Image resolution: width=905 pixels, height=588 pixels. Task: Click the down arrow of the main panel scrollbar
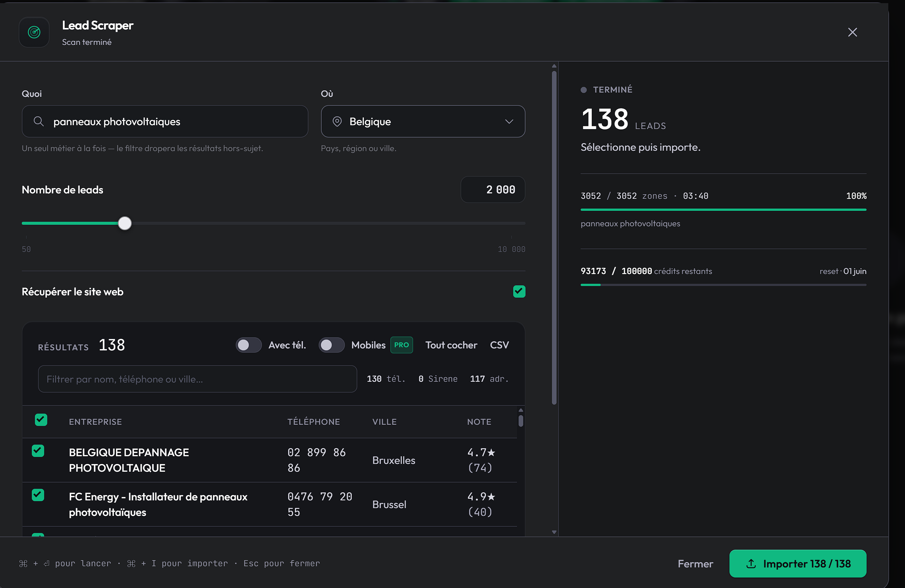pos(554,532)
